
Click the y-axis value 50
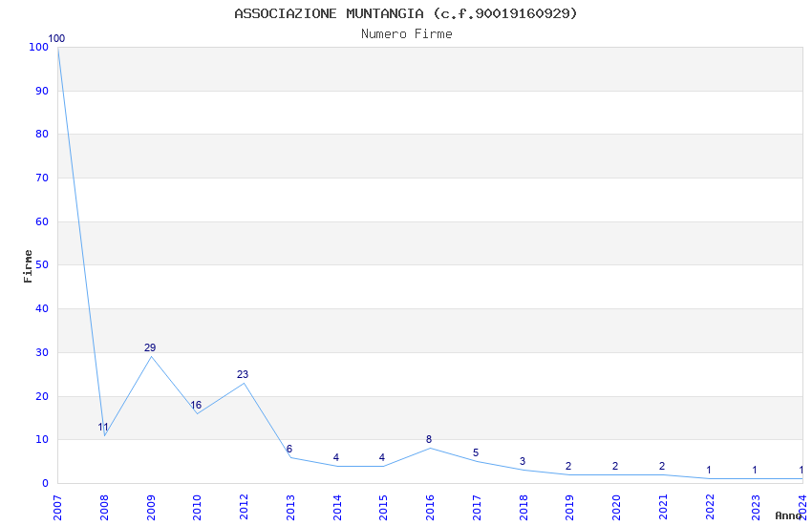pos(41,264)
